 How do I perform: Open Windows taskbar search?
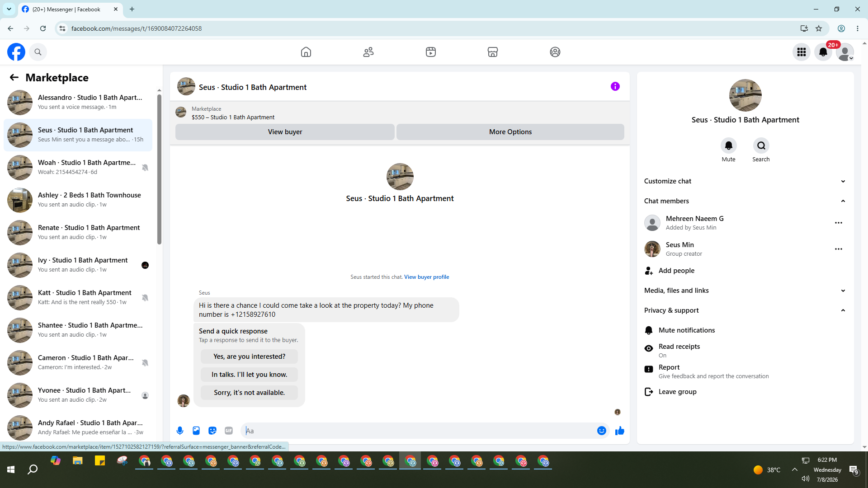coord(33,470)
